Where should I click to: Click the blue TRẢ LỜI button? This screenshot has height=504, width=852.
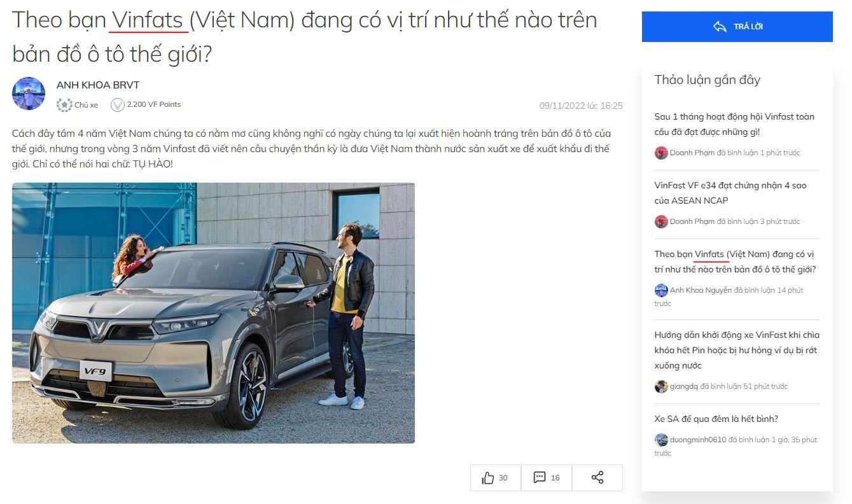(x=737, y=27)
